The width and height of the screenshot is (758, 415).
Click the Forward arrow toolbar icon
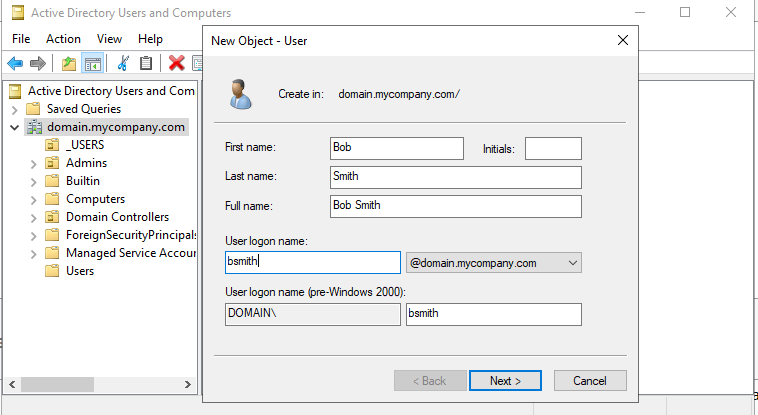click(38, 63)
